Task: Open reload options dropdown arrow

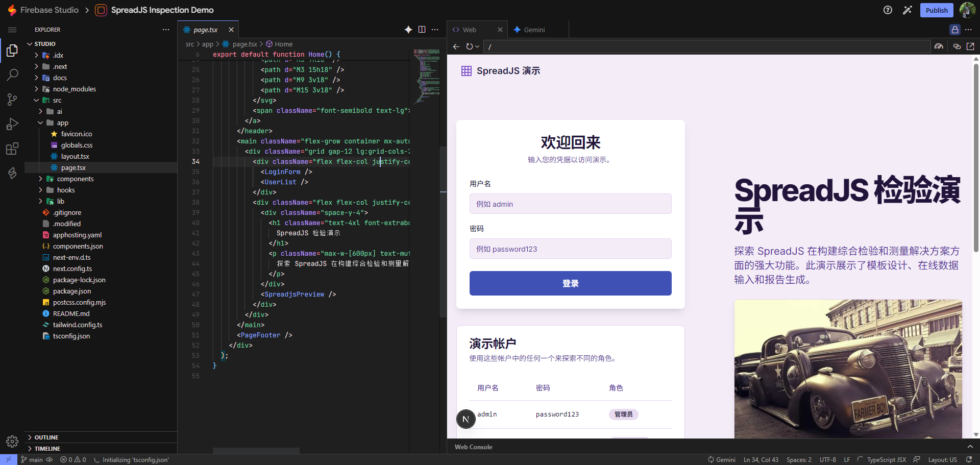Action: point(477,46)
